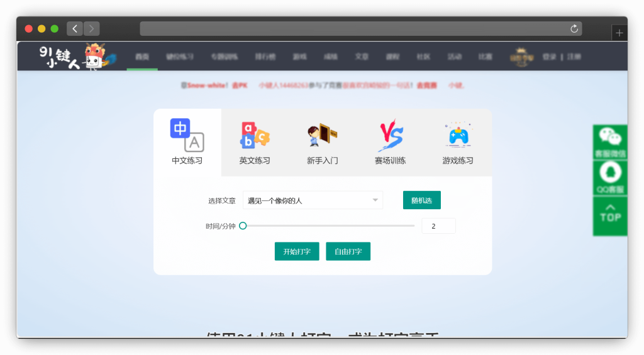The image size is (644, 355).
Task: Open the 社区 nav item
Action: pos(423,57)
